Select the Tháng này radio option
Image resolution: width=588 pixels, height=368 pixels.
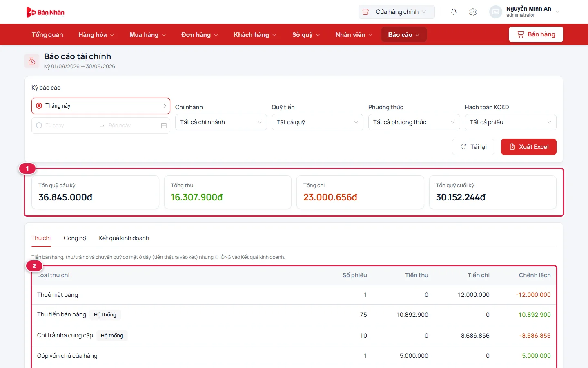point(39,106)
